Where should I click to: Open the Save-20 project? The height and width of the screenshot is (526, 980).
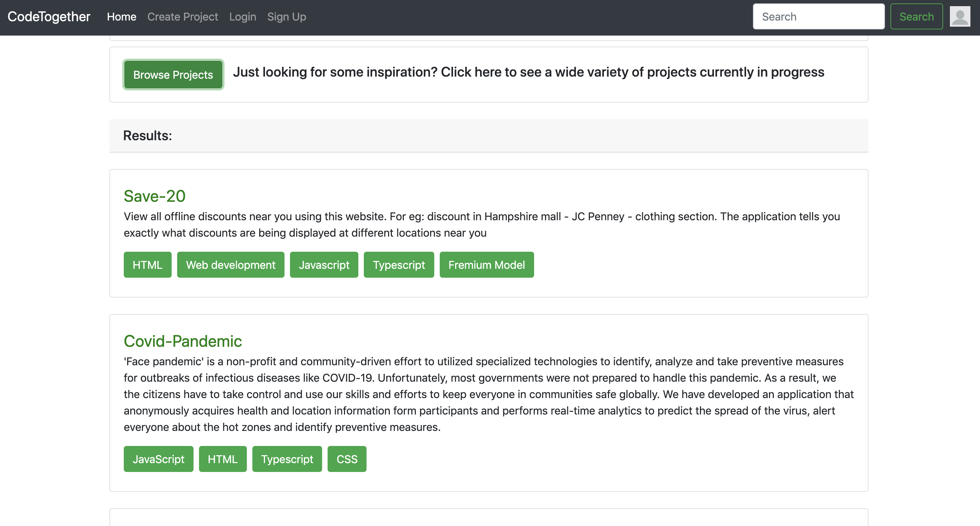(x=155, y=196)
